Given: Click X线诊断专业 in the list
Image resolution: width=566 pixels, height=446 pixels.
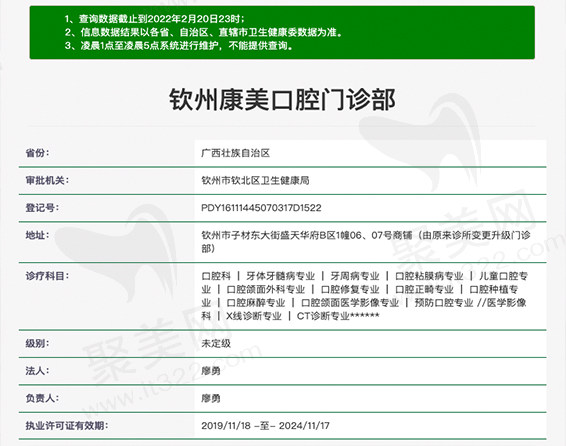Looking at the screenshot, I should 254,316.
